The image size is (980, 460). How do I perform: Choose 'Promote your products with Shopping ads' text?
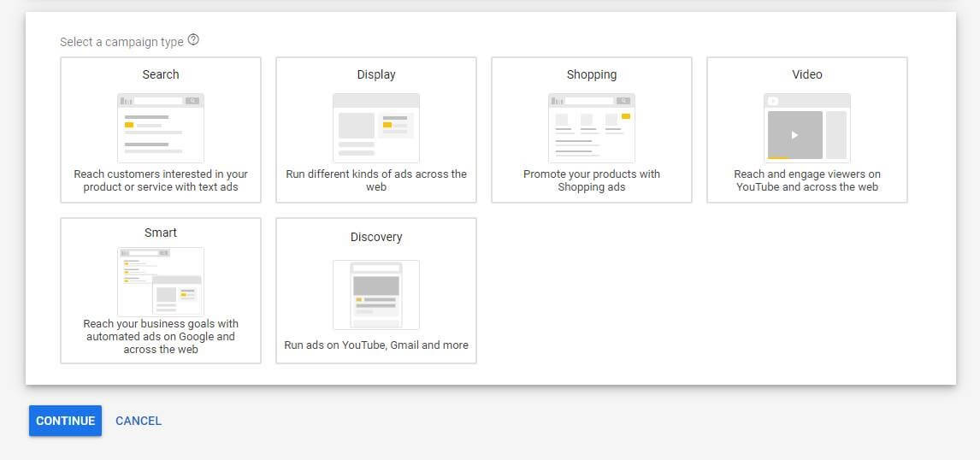point(592,180)
